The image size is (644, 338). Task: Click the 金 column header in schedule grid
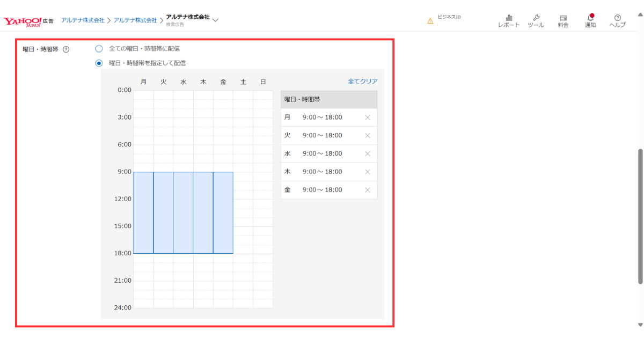pos(223,82)
